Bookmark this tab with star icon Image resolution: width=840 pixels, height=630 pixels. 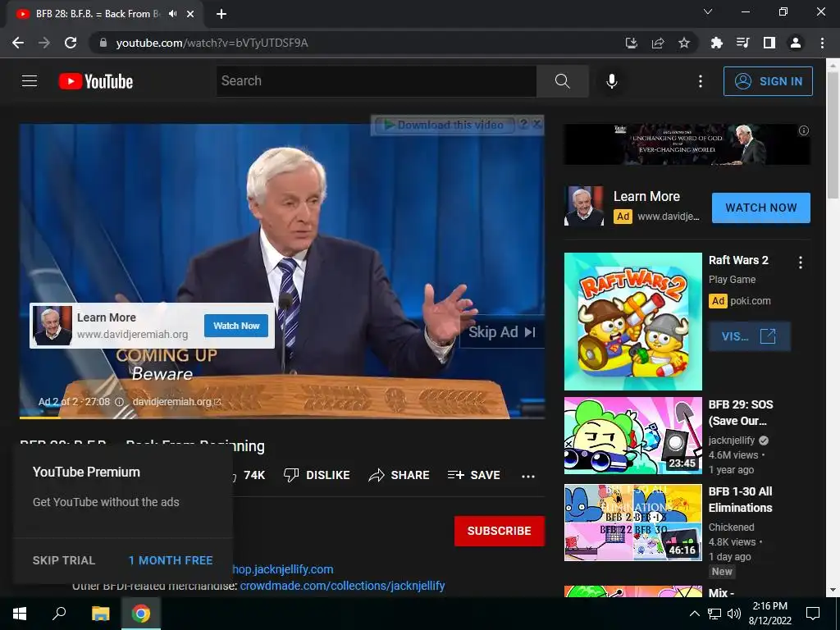click(684, 43)
